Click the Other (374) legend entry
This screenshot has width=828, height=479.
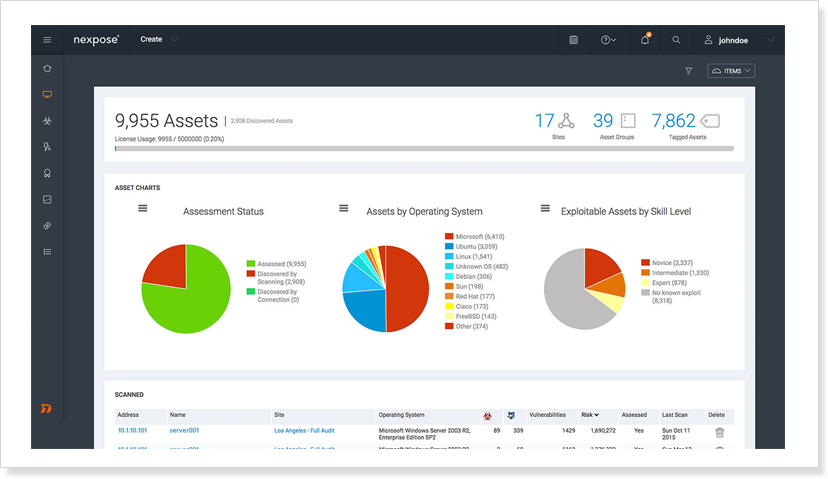(x=467, y=326)
